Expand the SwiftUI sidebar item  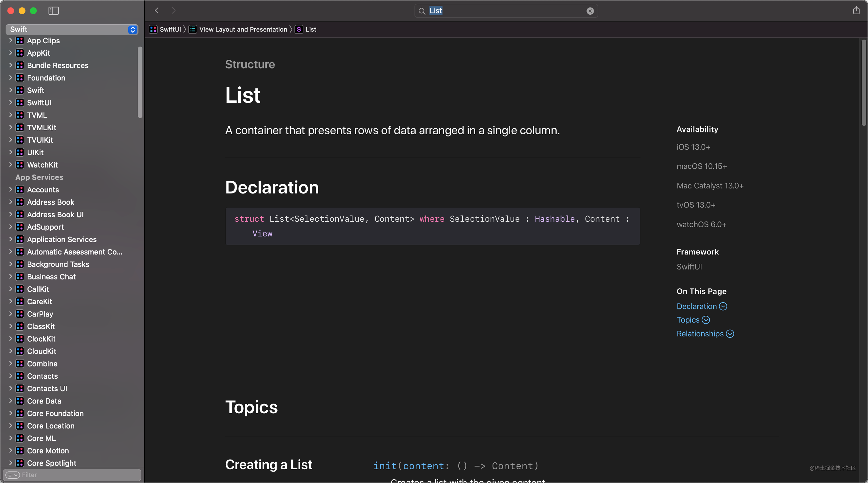point(10,103)
